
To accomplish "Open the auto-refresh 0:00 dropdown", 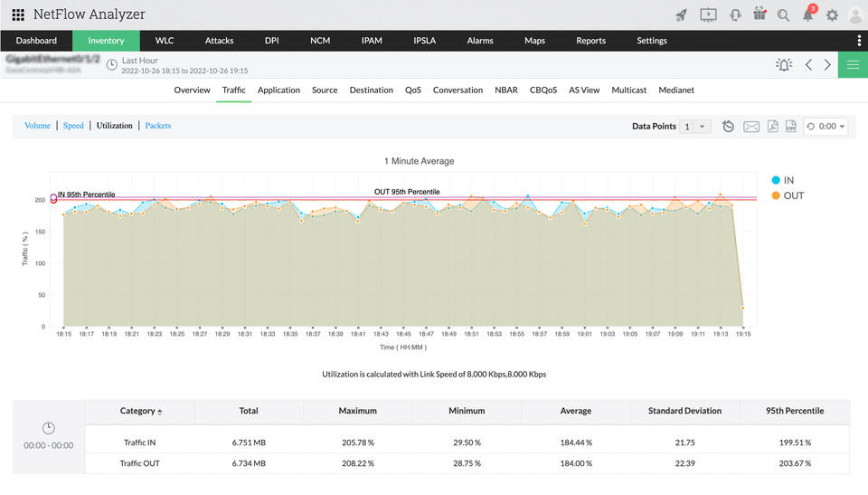I will [x=826, y=127].
